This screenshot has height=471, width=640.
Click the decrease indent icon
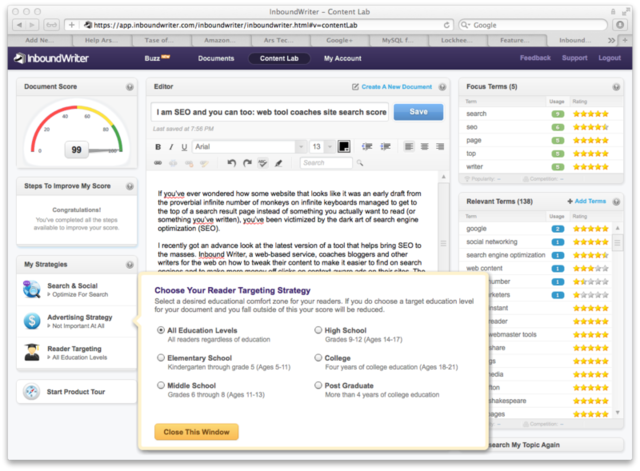pos(367,147)
